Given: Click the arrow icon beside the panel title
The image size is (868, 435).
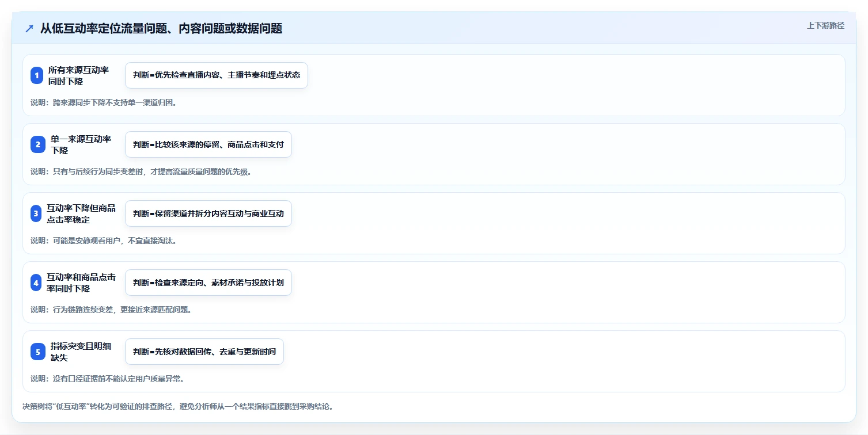Looking at the screenshot, I should 29,28.
